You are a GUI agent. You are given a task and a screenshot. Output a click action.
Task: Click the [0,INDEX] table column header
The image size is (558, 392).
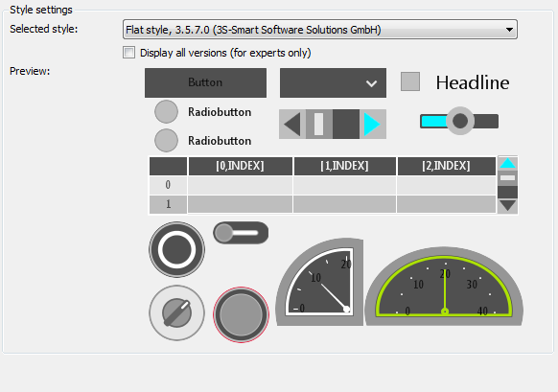coord(241,166)
